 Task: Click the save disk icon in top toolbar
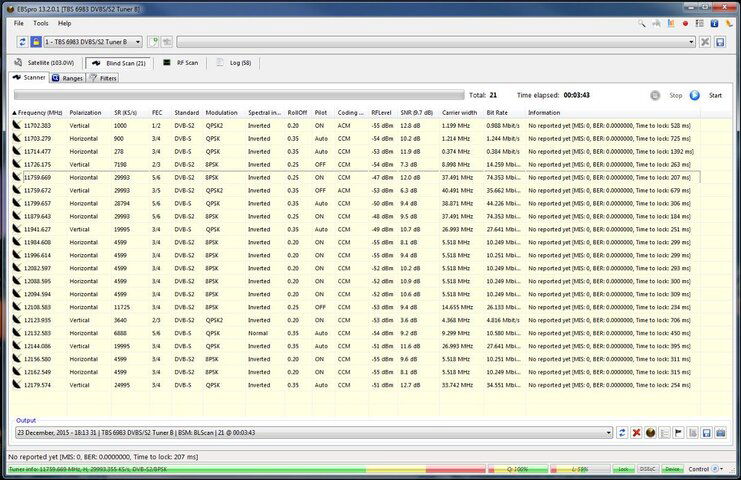719,42
